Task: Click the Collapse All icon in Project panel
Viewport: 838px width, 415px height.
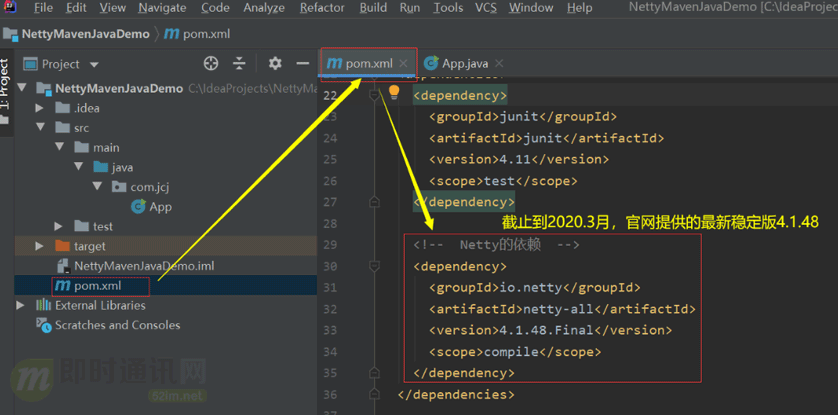Action: click(x=239, y=64)
